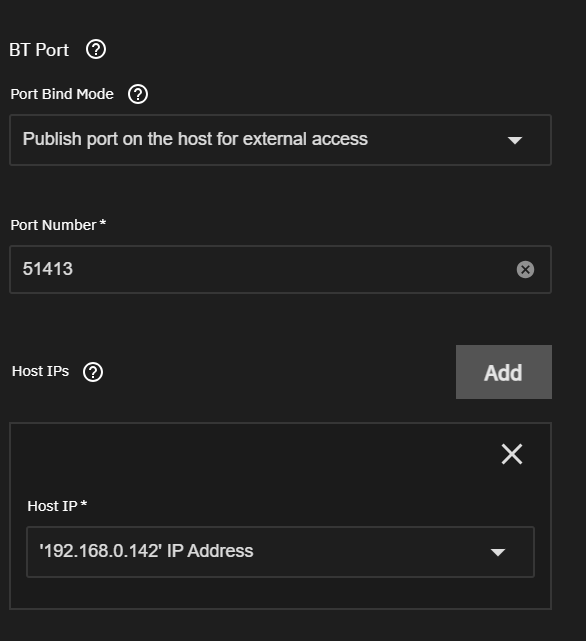Click the '51413' value text
586x641 pixels.
tap(47, 269)
